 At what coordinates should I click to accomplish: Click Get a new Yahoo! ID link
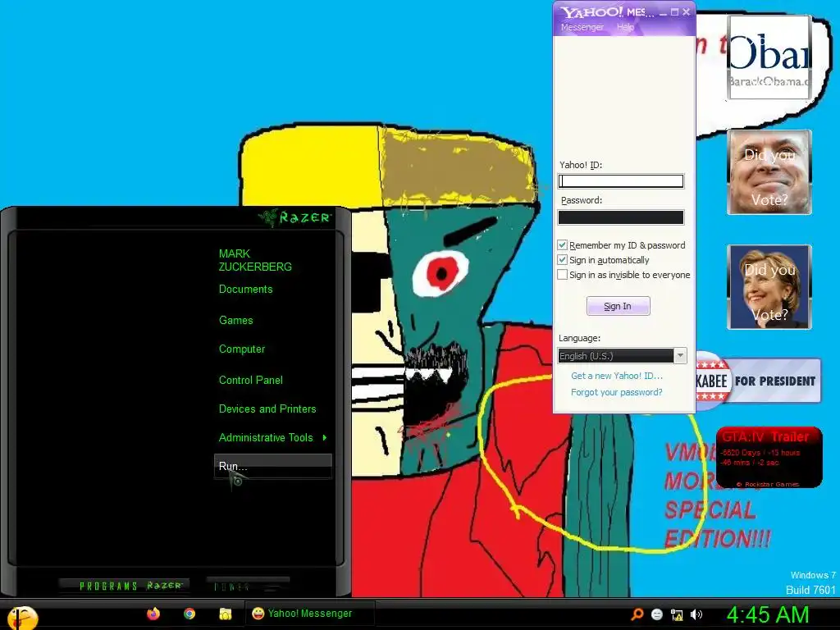coord(617,376)
